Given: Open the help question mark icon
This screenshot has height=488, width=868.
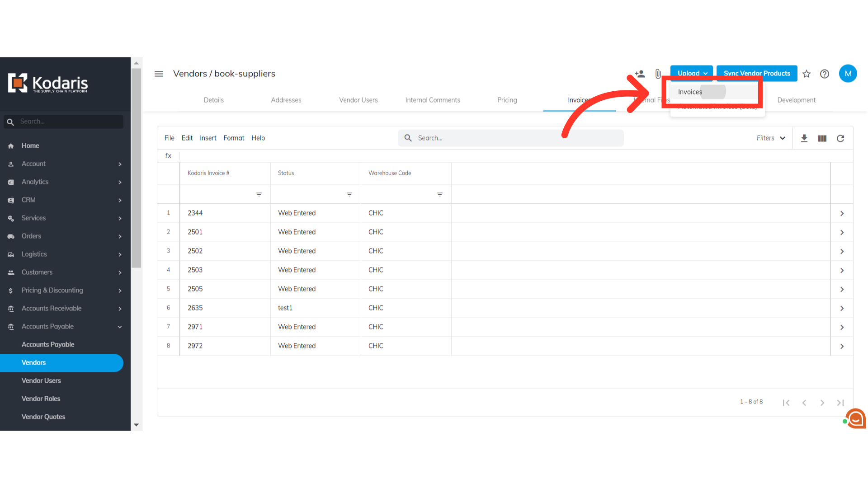Looking at the screenshot, I should [x=825, y=74].
